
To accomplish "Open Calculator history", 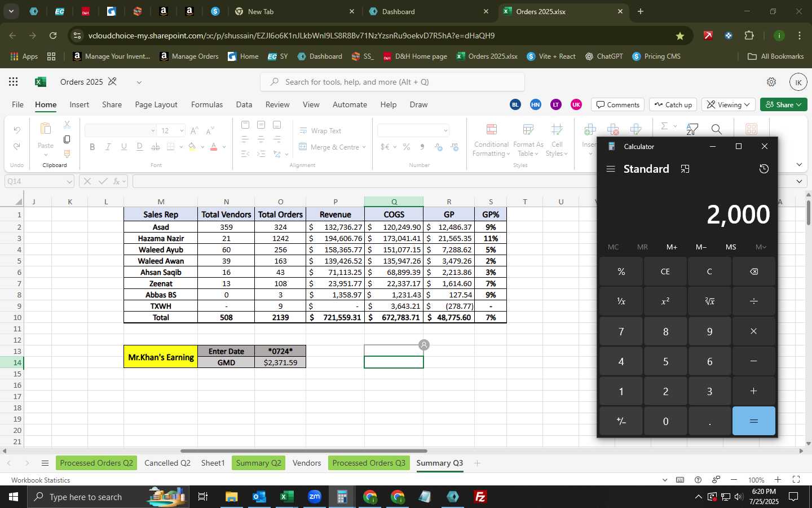I will 764,169.
